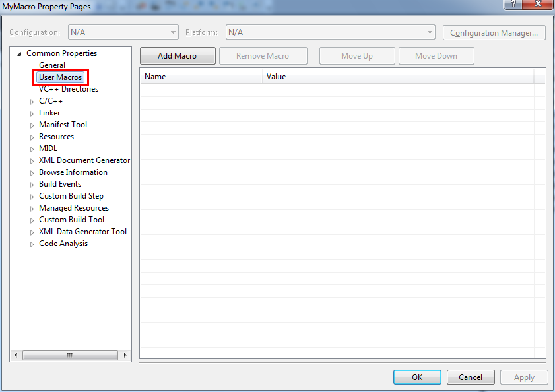Click the Move Down button
Viewport: 555px width, 392px height.
436,56
